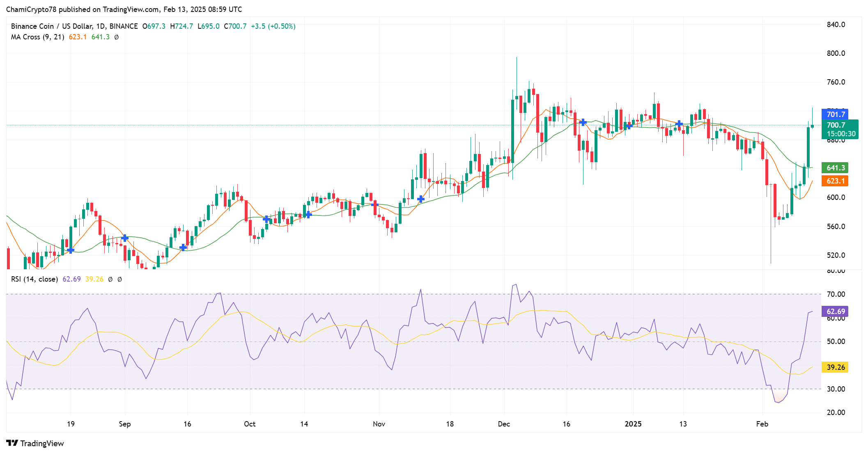This screenshot has height=454, width=868.
Task: Click the orange 623.1 value in MA legend
Action: (x=78, y=37)
